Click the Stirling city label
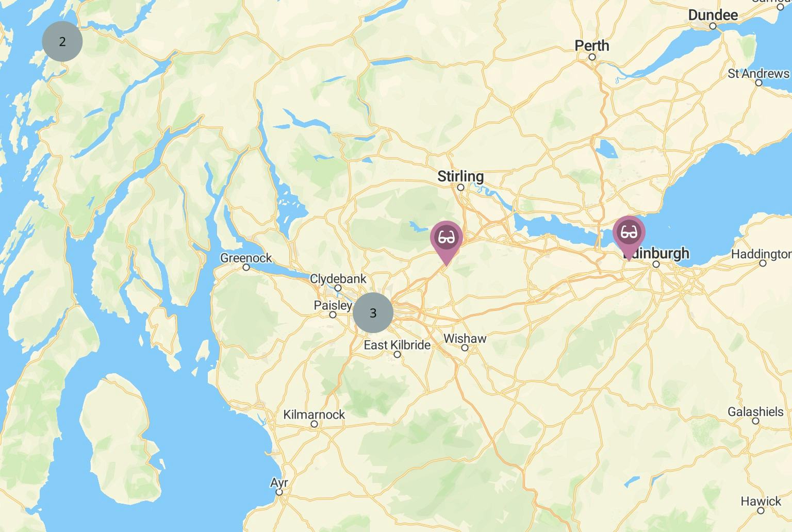 pyautogui.click(x=460, y=177)
